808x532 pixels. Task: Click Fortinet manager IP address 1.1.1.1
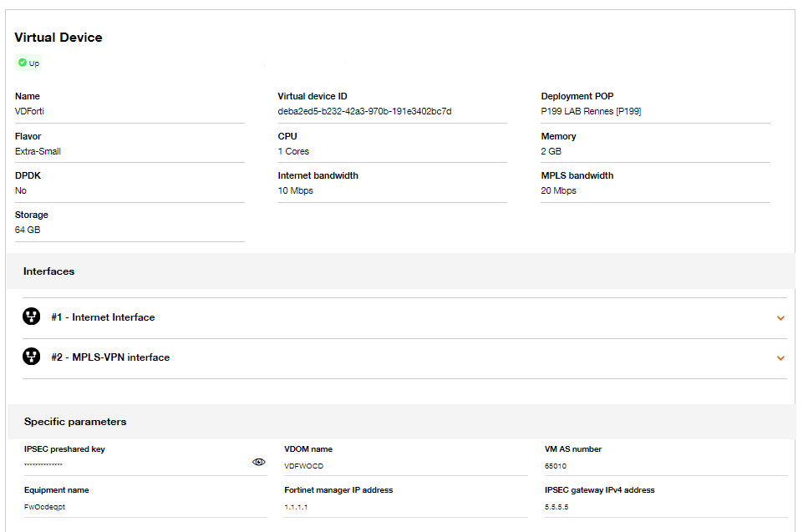tap(296, 507)
